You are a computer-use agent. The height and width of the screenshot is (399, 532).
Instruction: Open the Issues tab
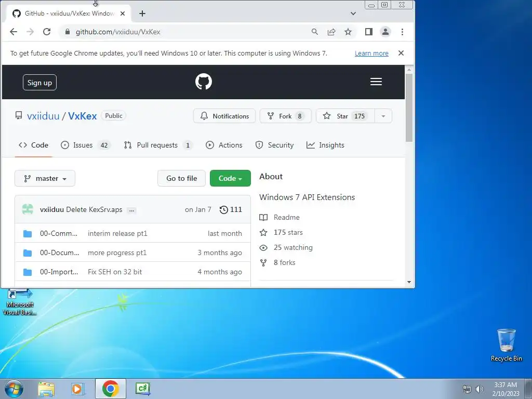click(x=86, y=145)
